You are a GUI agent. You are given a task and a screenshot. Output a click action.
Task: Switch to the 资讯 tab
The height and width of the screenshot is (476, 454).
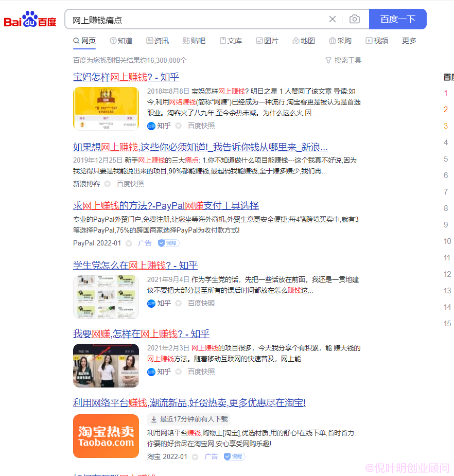click(158, 41)
